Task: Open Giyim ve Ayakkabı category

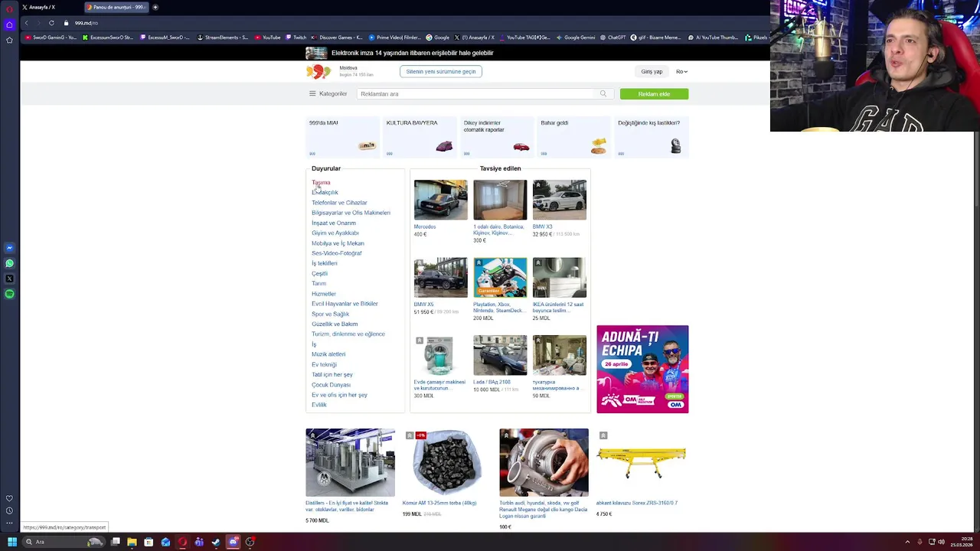Action: (x=335, y=233)
